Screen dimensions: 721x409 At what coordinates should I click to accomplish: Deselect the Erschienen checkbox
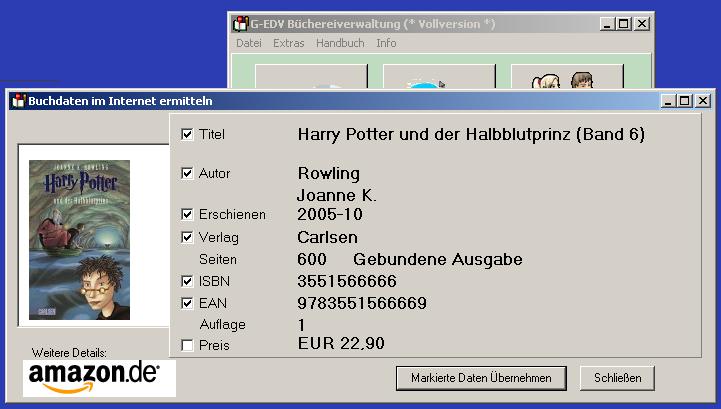[x=187, y=214]
